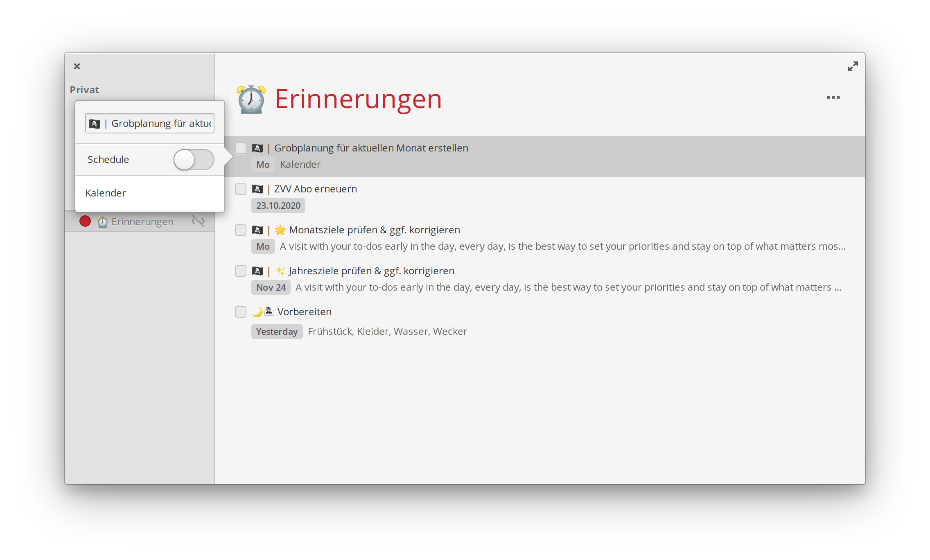Click the pirate flag of Jahresziele task

tap(257, 271)
